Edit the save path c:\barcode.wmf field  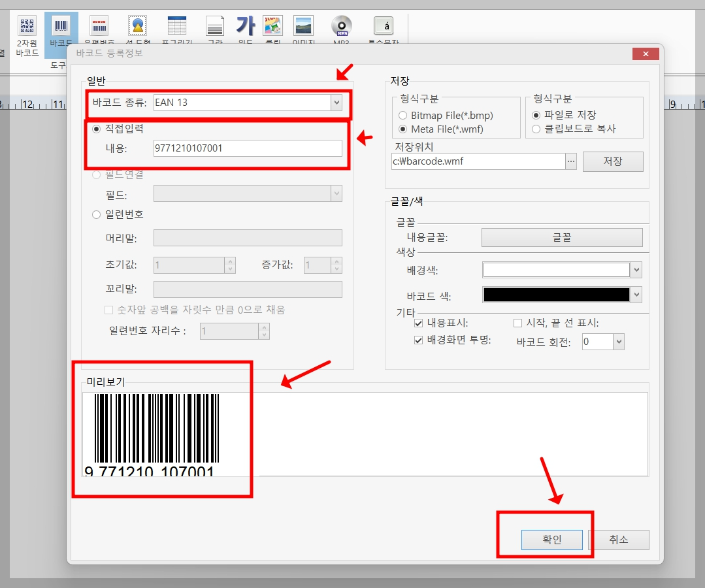coord(478,161)
